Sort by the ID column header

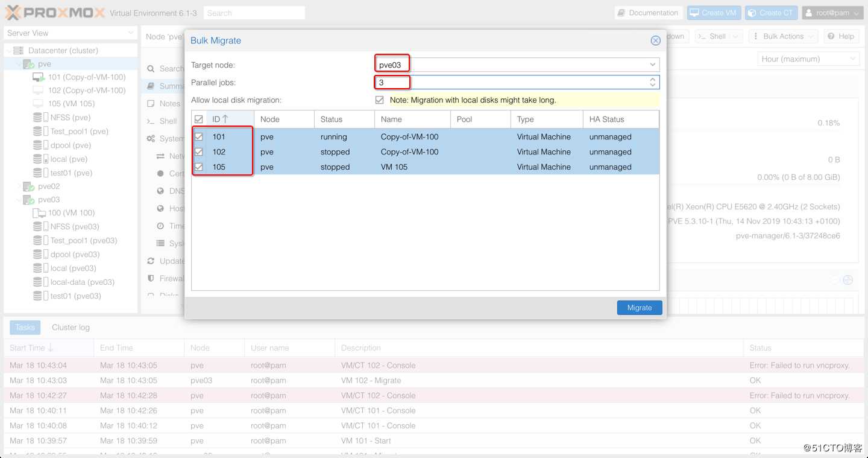tap(230, 119)
